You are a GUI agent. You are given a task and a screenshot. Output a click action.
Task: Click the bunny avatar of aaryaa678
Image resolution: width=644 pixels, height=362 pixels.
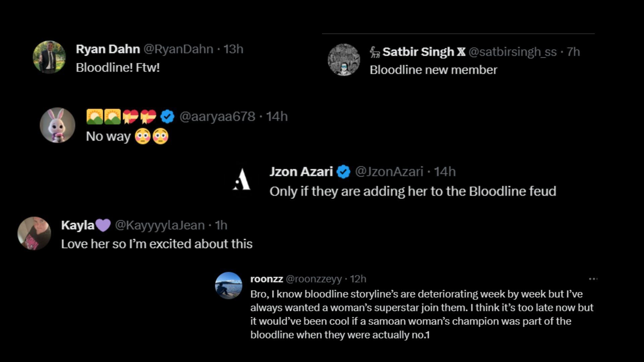(57, 125)
